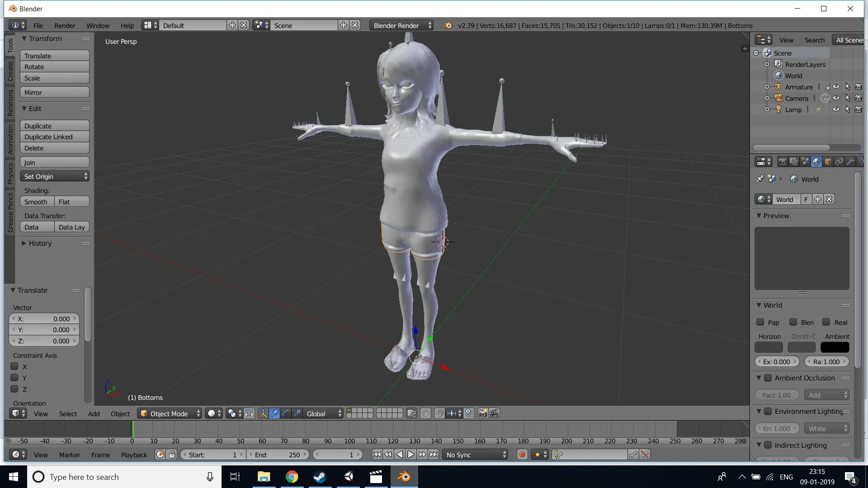Switch to the Physics tab

(x=10, y=174)
